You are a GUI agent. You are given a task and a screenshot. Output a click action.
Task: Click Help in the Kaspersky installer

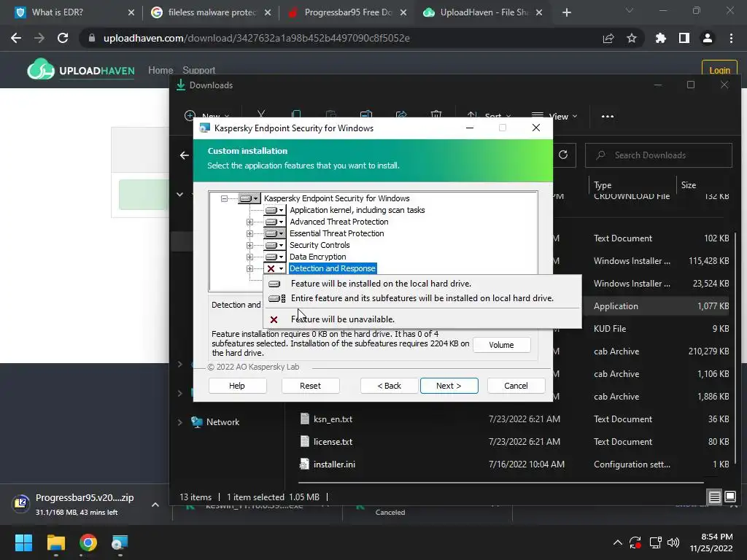coord(237,386)
